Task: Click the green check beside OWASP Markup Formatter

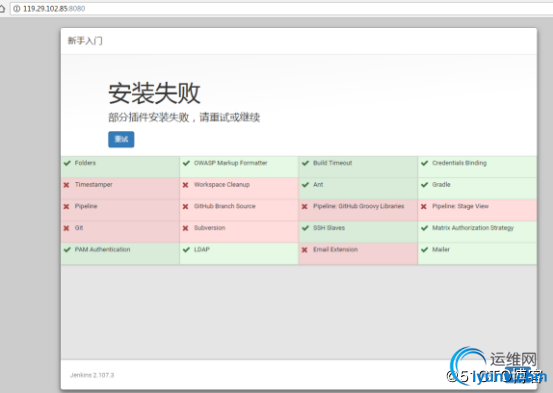Action: point(186,163)
